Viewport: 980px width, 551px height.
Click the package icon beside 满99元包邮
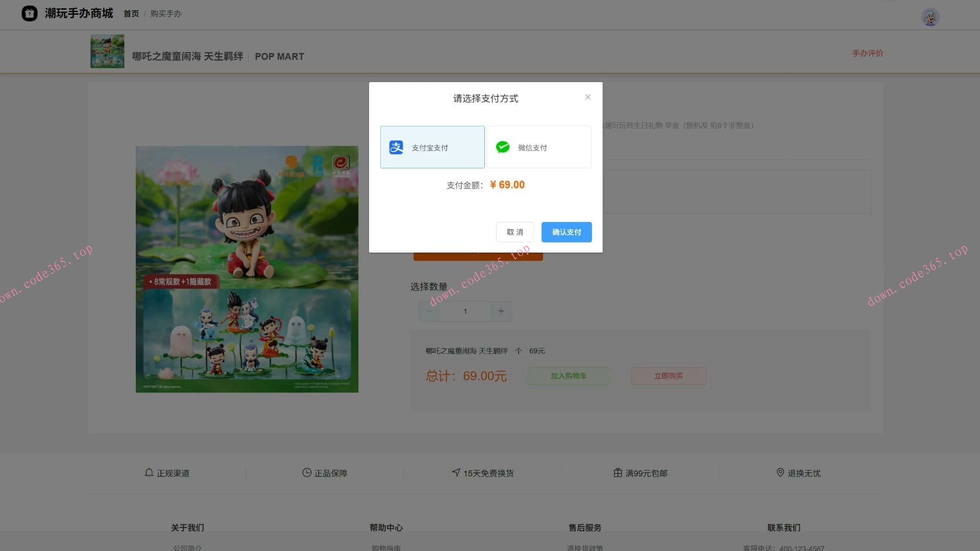[618, 473]
